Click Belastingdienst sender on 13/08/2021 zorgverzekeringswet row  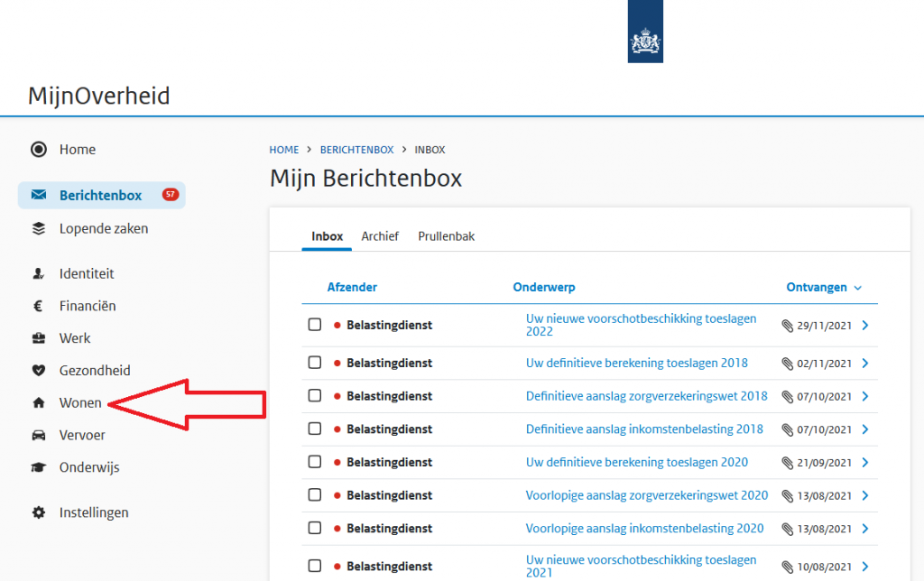pyautogui.click(x=390, y=495)
